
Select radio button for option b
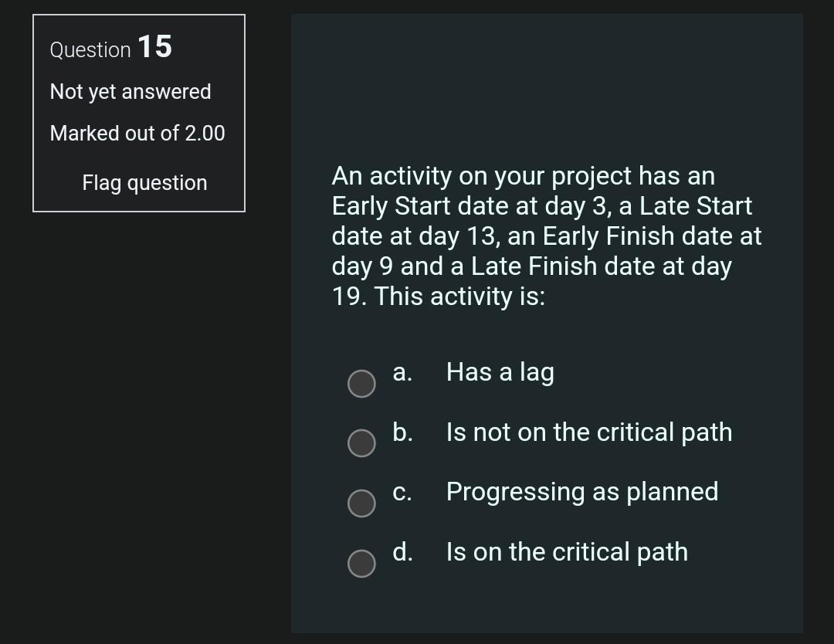click(x=361, y=443)
